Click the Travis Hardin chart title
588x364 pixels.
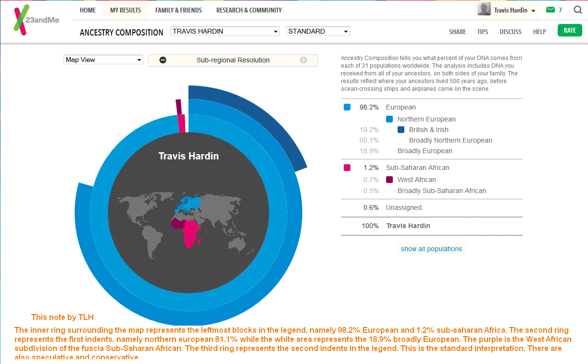coord(188,156)
